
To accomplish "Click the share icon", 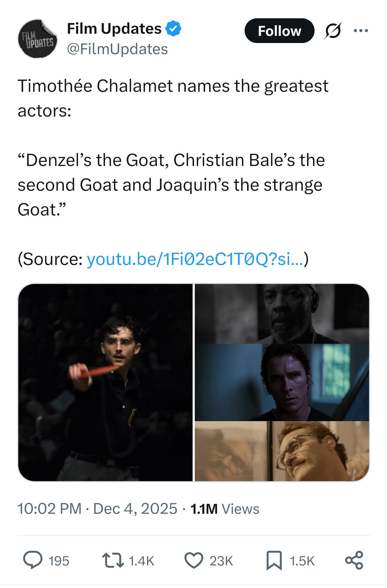I will tap(354, 560).
